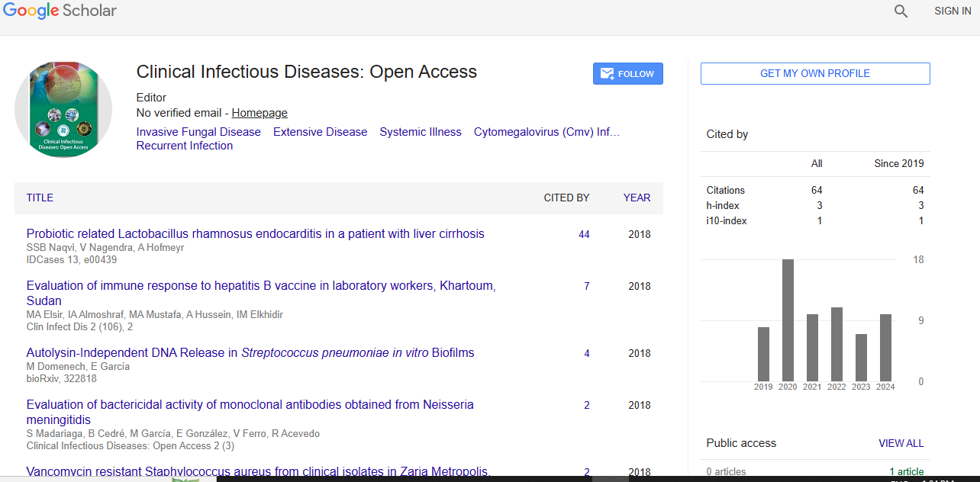Open the Probiotic related Lactobacillus article

coord(255,234)
